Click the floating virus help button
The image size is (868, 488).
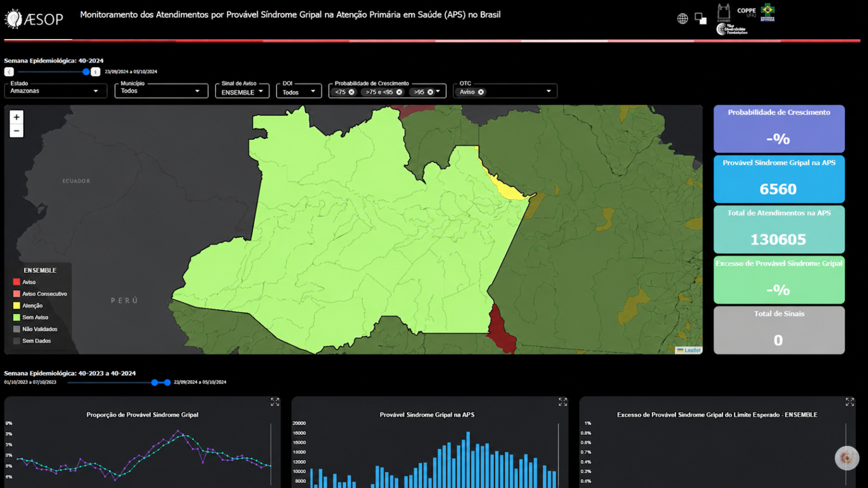846,458
